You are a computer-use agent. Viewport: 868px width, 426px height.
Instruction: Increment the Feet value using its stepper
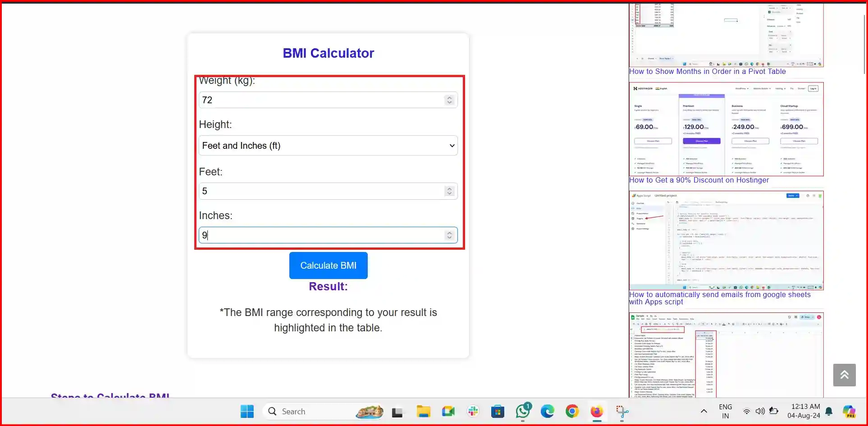(x=449, y=188)
